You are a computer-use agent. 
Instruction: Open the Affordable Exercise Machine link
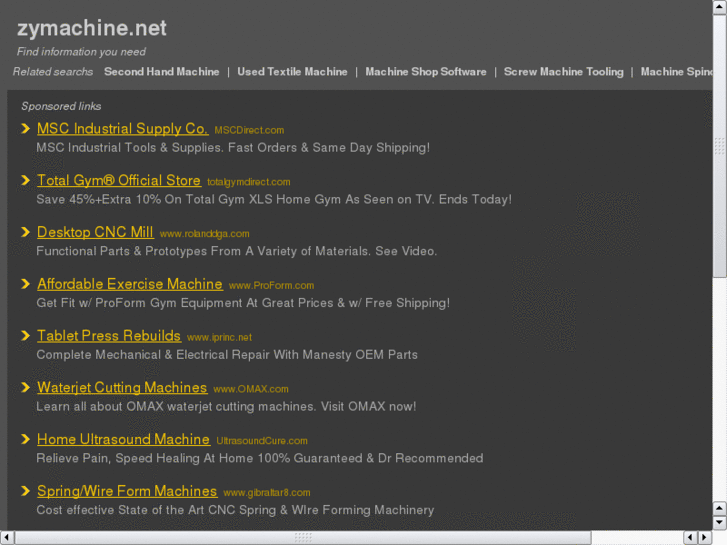(x=130, y=284)
